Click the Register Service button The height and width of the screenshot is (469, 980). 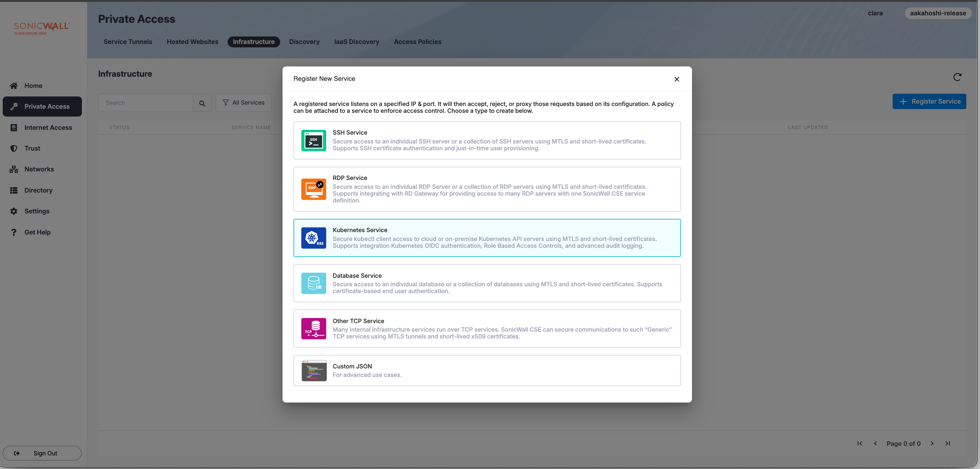[x=929, y=102]
